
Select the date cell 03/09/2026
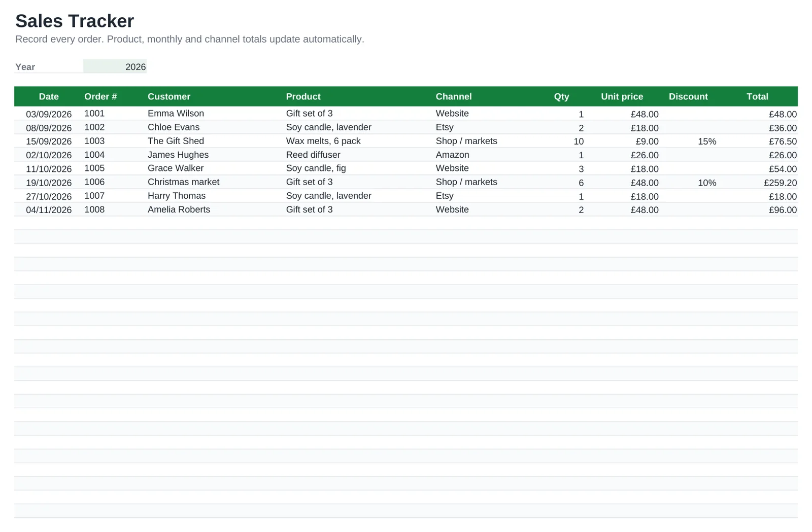(49, 114)
